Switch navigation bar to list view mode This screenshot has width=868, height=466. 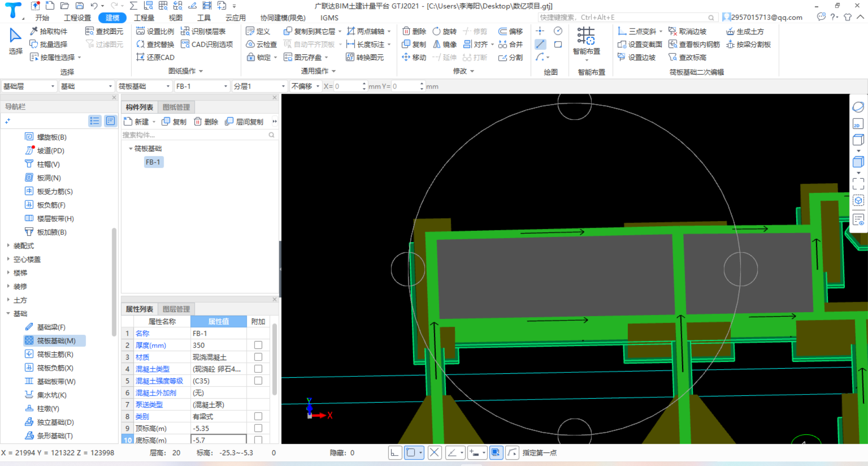[x=94, y=121]
